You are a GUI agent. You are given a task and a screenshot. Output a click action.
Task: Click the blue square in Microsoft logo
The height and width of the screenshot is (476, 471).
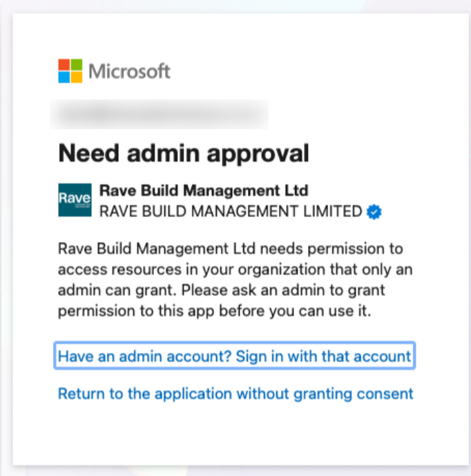(x=64, y=77)
